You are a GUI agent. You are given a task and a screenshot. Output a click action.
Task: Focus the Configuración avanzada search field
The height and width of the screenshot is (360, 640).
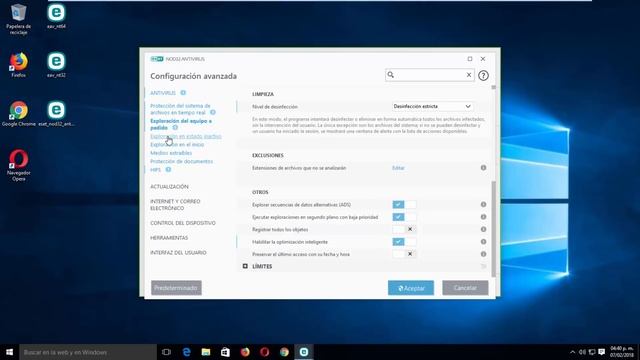tap(429, 75)
